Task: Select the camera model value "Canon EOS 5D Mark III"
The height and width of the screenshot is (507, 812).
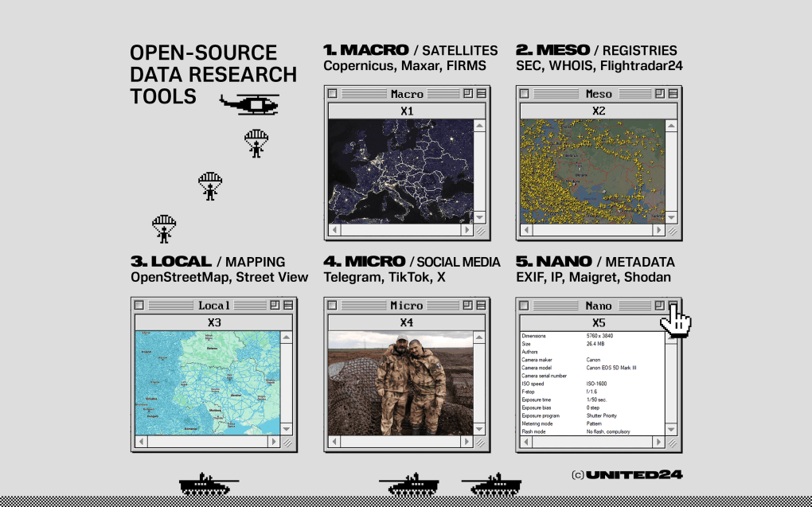Action: (611, 368)
